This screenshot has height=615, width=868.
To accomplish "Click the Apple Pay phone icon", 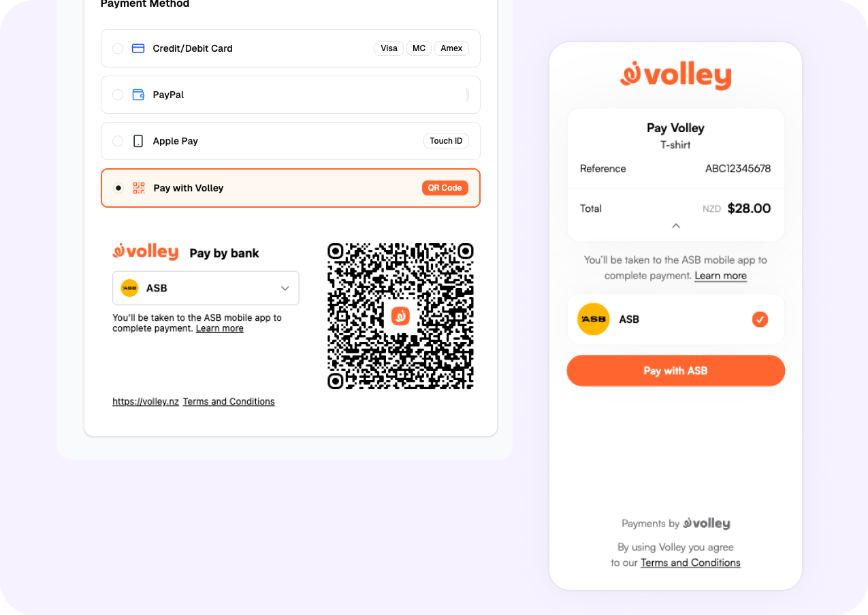I will (x=138, y=141).
